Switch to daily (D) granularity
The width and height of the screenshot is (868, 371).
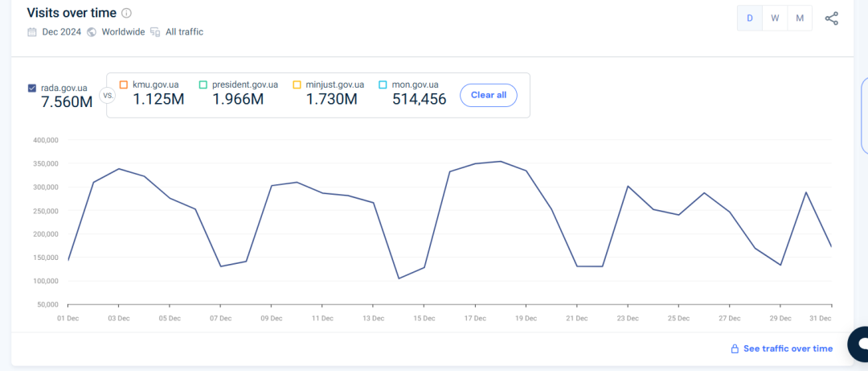coord(750,19)
